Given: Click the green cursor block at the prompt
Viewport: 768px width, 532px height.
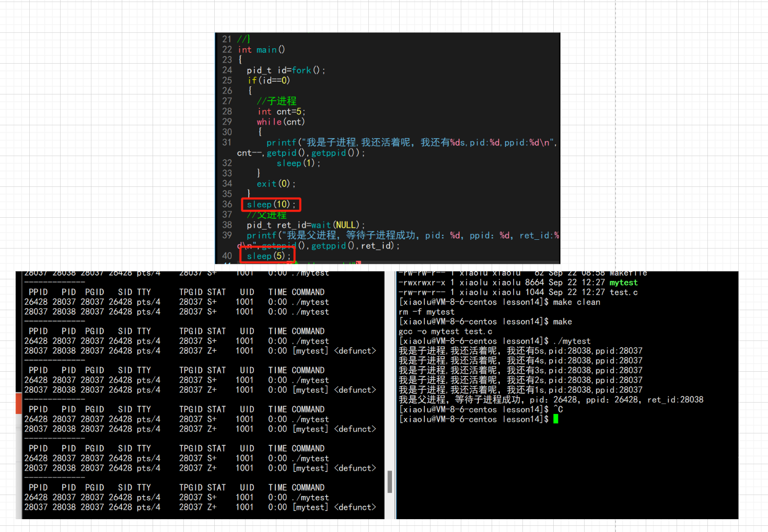Looking at the screenshot, I should click(x=555, y=419).
